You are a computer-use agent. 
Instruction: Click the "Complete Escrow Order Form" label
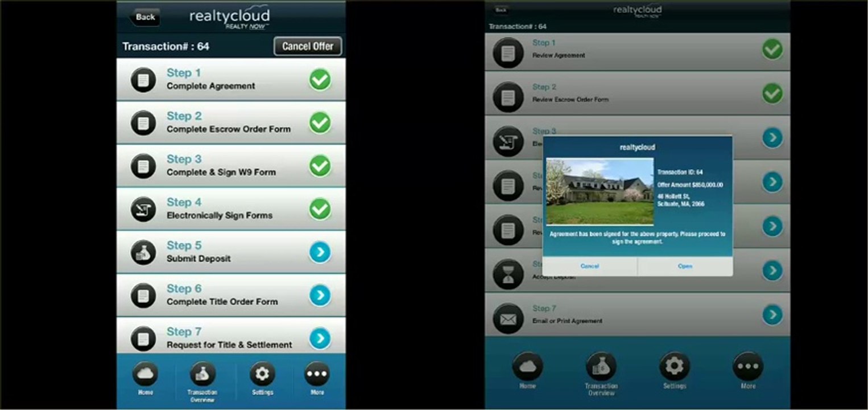coord(229,129)
